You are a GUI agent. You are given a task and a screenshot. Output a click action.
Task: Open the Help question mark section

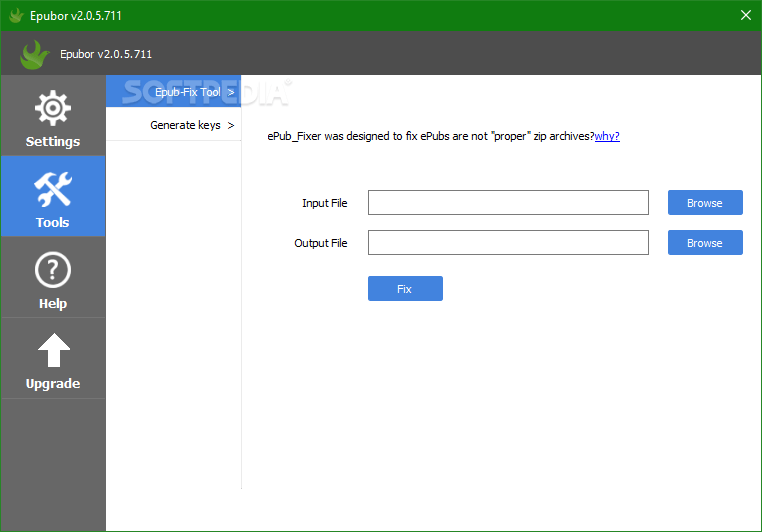[x=53, y=277]
